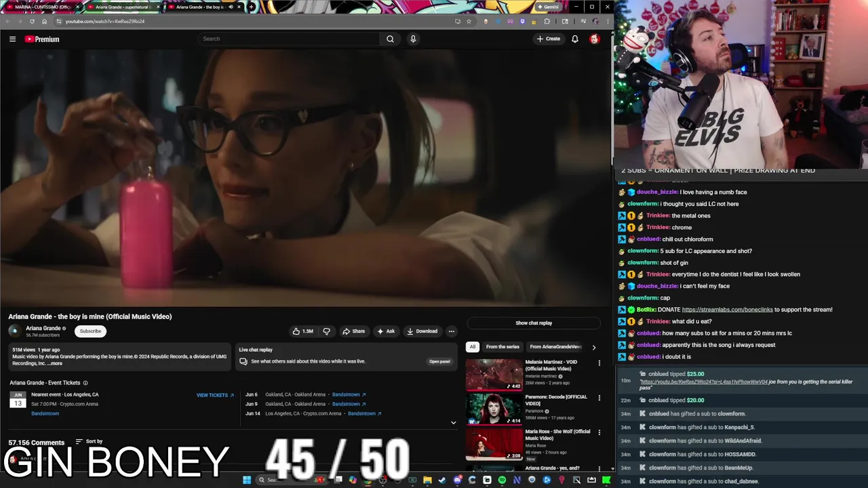Open Discord from the taskbar

[x=457, y=480]
